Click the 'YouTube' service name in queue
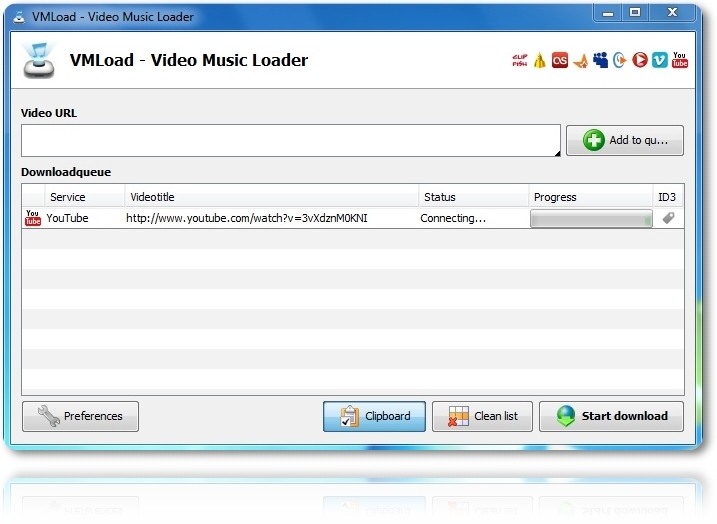 pos(67,218)
